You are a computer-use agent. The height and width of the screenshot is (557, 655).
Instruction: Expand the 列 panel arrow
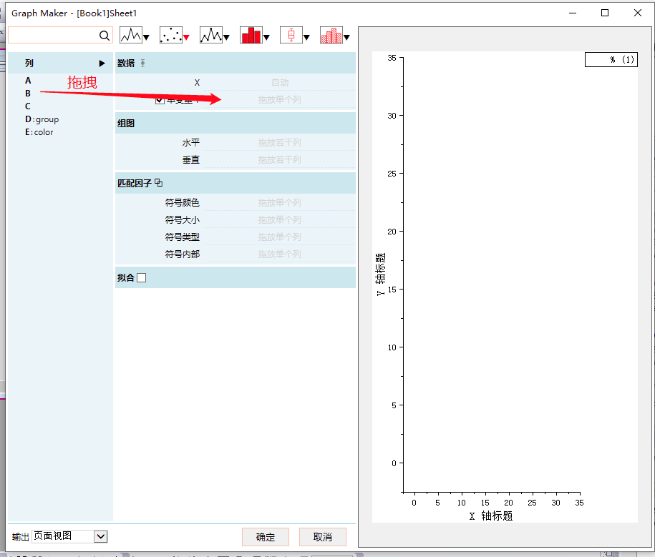(102, 63)
